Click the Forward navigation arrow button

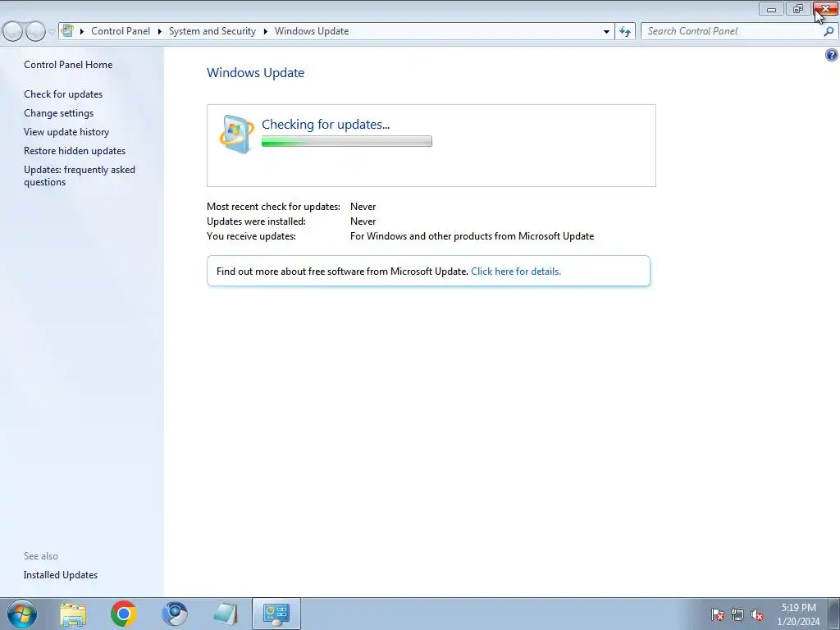(35, 31)
